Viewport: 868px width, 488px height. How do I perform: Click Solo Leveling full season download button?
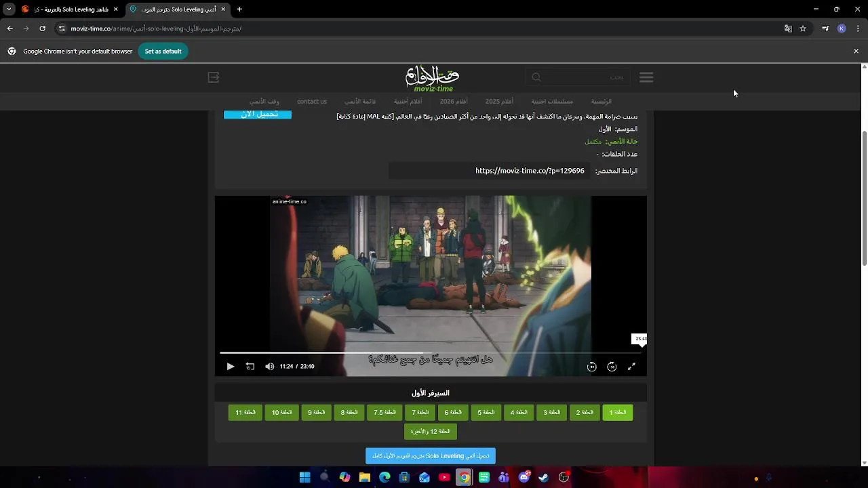(x=431, y=456)
